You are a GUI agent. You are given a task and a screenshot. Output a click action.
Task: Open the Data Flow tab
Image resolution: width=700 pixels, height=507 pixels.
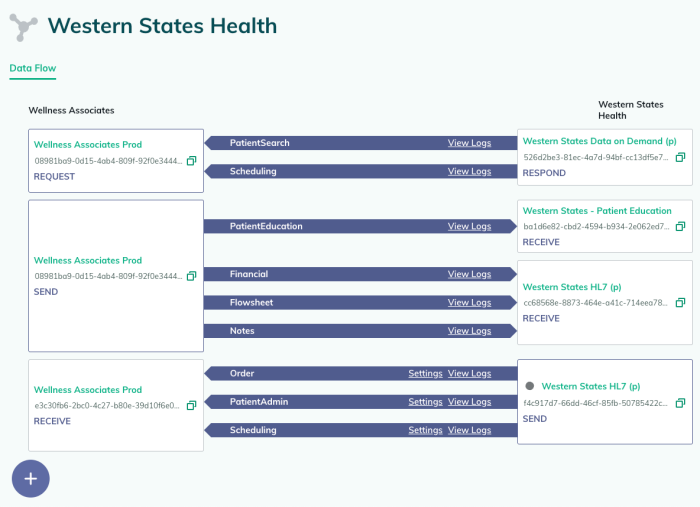(x=33, y=68)
